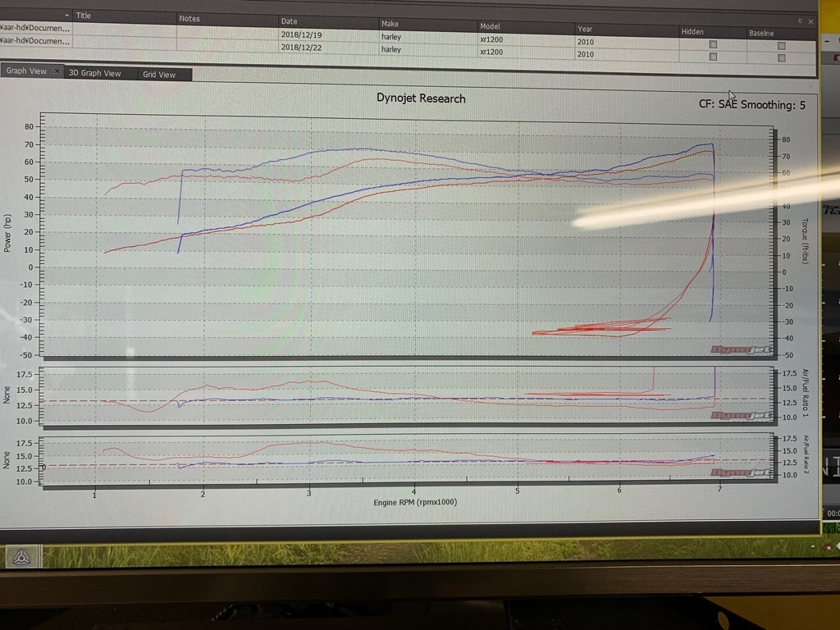Click sort arrow beside Title header
Image resolution: width=840 pixels, height=630 pixels.
point(67,15)
